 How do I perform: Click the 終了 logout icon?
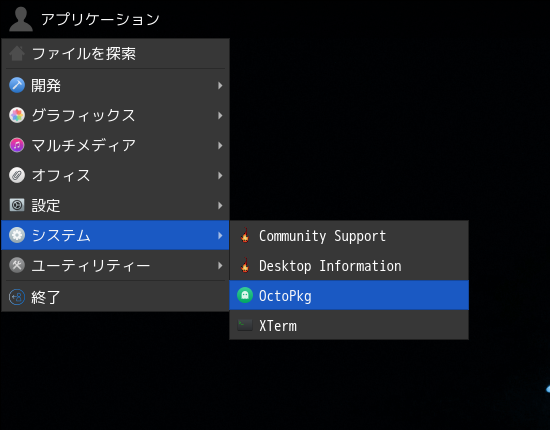[x=17, y=297]
